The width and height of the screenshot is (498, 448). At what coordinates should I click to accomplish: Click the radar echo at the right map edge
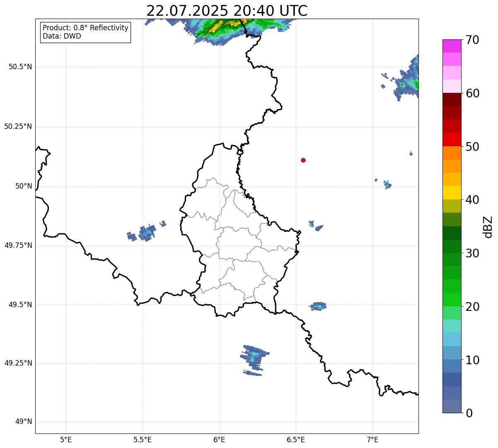click(407, 79)
